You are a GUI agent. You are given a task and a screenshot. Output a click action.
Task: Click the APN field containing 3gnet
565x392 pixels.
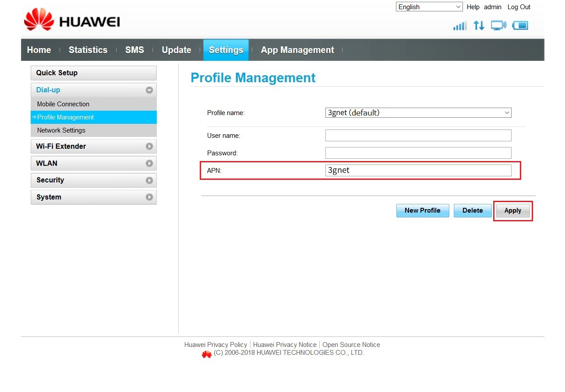418,170
